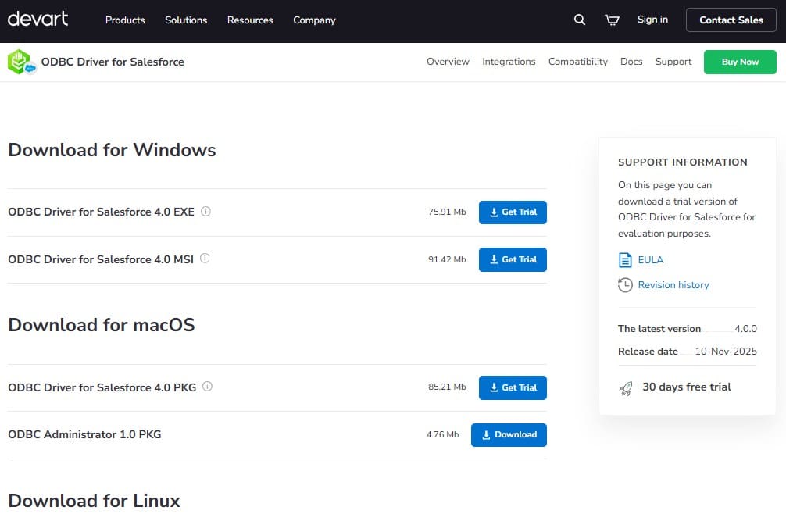Viewport: 786px width, 532px height.
Task: Click the rocket icon beside 30 days free trial
Action: coord(625,387)
